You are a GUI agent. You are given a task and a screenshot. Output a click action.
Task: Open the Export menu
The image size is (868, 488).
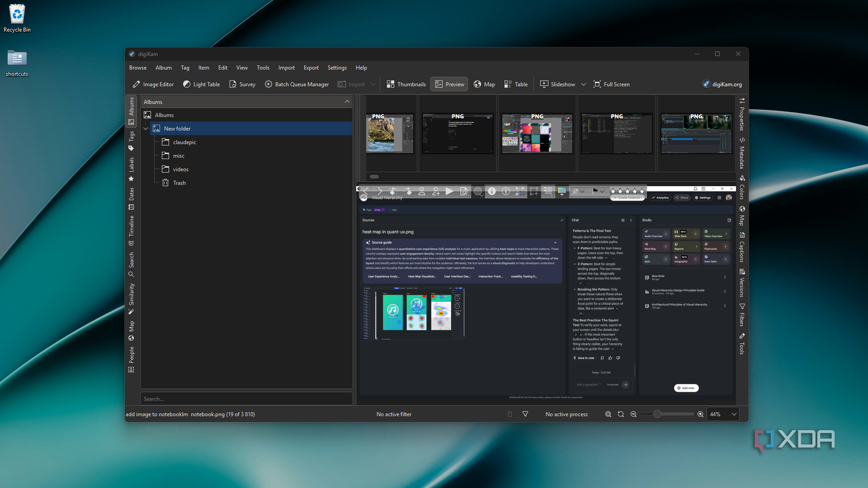tap(311, 68)
